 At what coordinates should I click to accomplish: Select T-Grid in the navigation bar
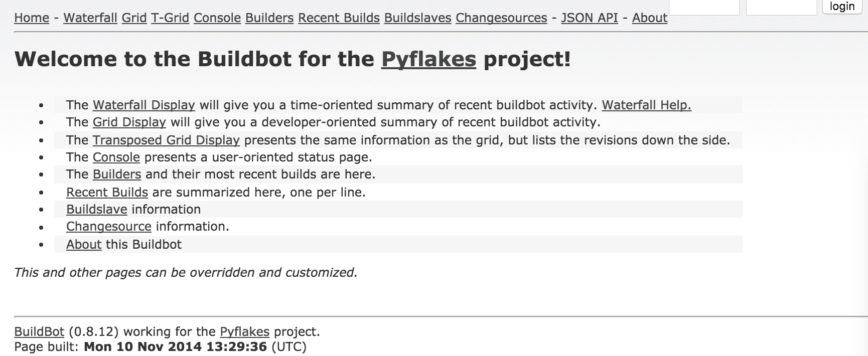[171, 18]
